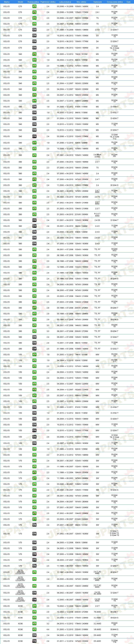Click the B 8444 S engine code
Screen dimensions: 134x644
(x=114, y=630)
